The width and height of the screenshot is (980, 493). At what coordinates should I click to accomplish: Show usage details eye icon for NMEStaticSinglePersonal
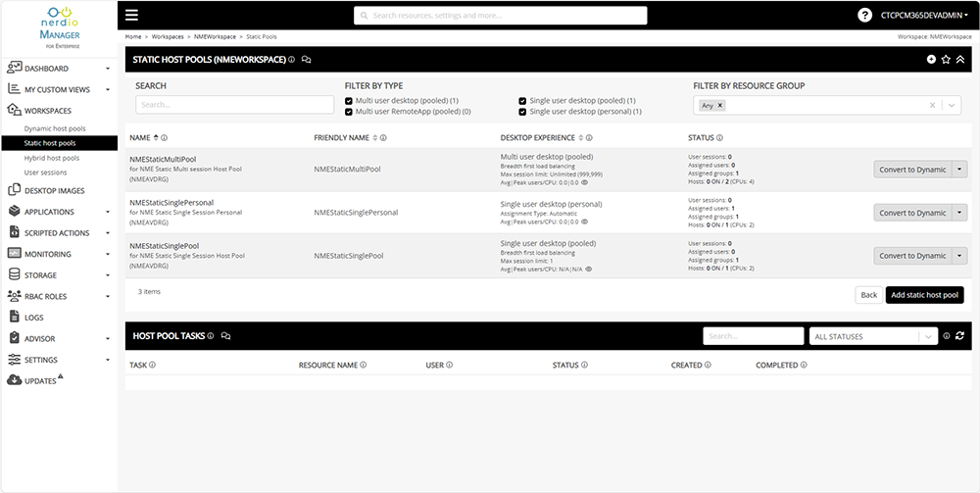point(584,222)
